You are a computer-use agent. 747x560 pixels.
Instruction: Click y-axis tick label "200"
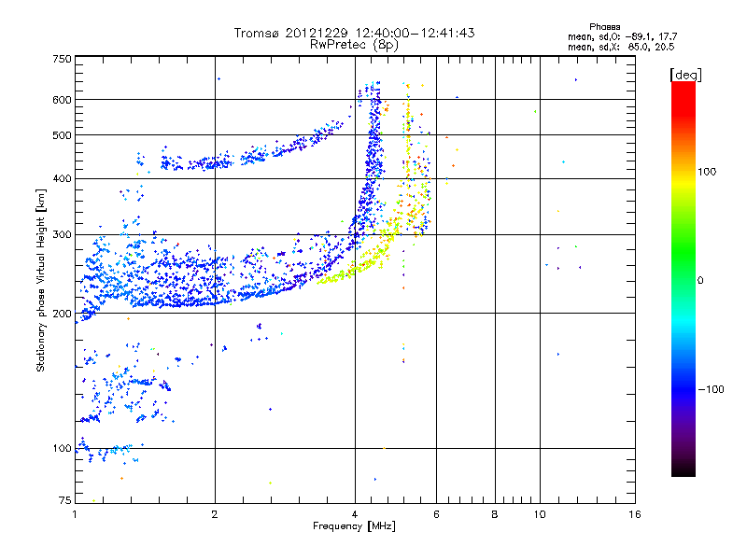[63, 314]
